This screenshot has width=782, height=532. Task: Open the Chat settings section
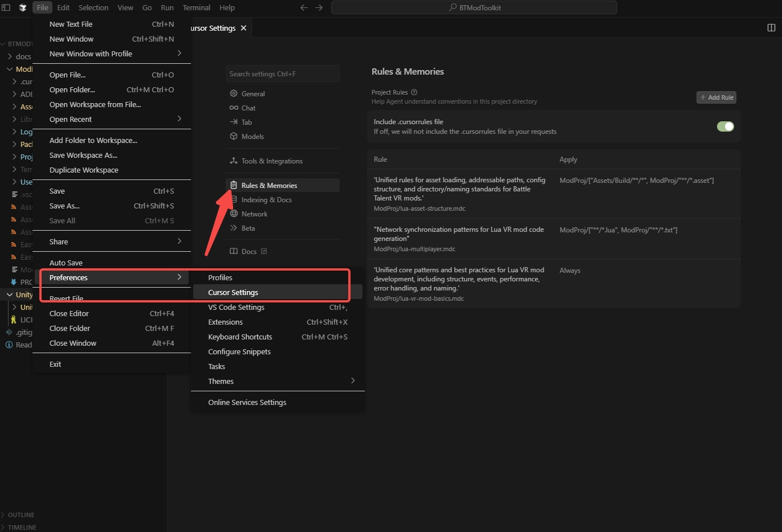tap(283, 108)
